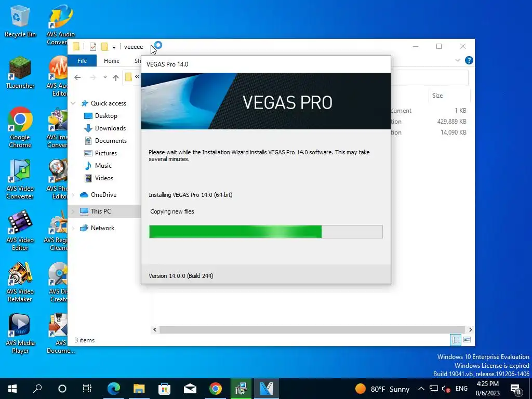Expand the Network tree node
This screenshot has width=532, height=399.
click(x=73, y=228)
